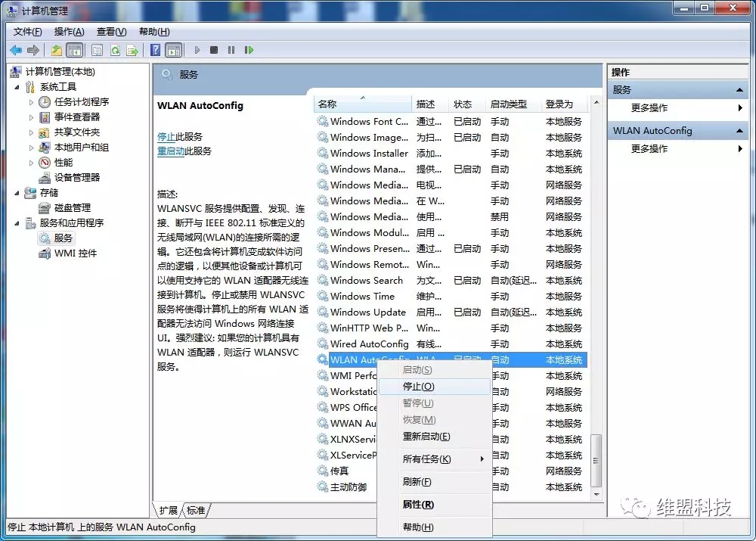The width and height of the screenshot is (756, 541).
Task: Click the Stop service square icon
Action: coord(214,50)
